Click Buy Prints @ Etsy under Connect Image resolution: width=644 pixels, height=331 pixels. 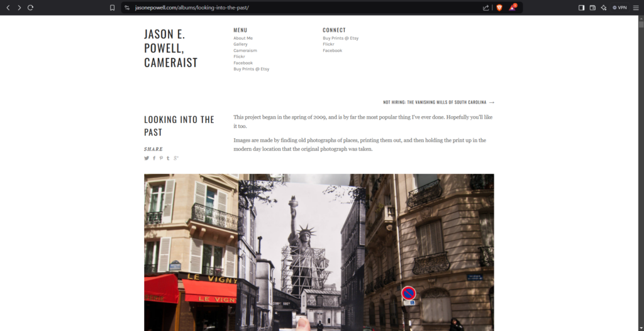pos(340,38)
